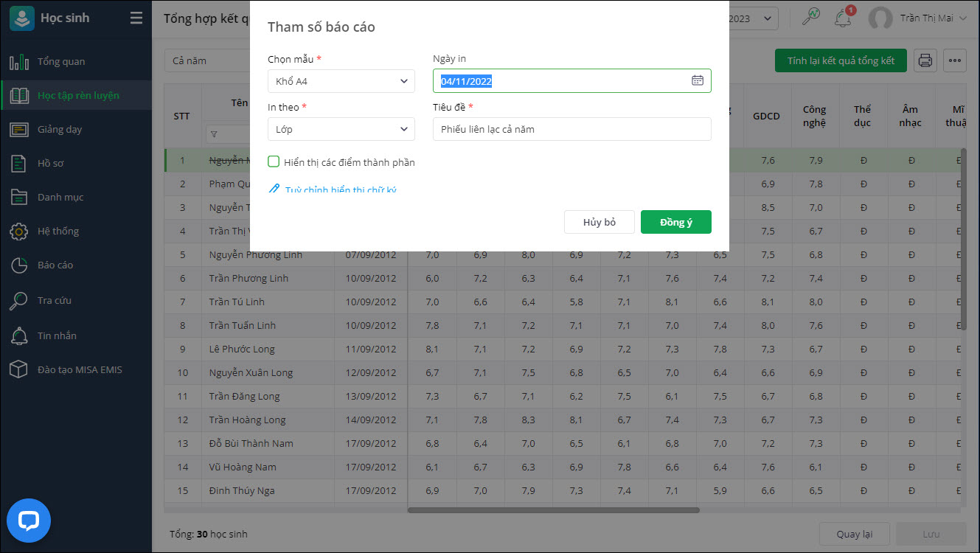Screen dimensions: 980x553
Task: Open the notification bell icon
Action: point(842,18)
